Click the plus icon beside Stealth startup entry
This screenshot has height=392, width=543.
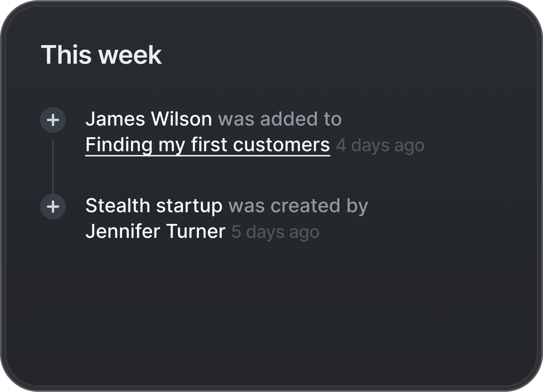click(x=53, y=207)
